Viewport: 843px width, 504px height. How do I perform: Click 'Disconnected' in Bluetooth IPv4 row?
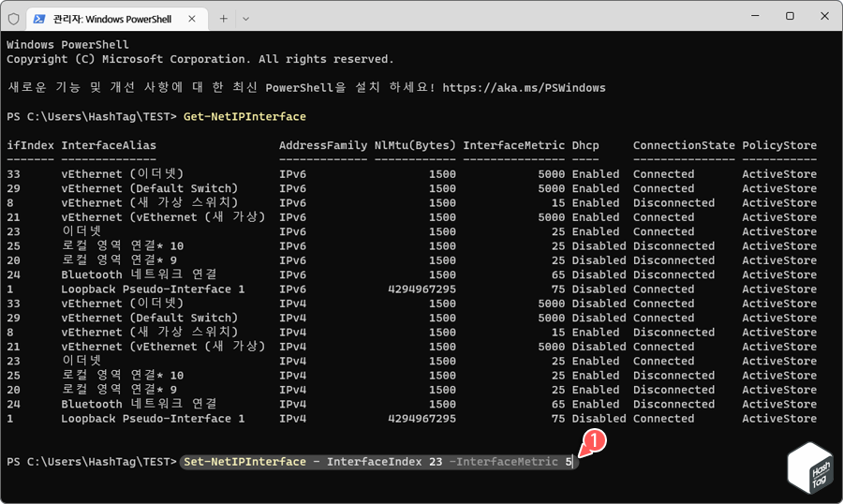(x=674, y=404)
